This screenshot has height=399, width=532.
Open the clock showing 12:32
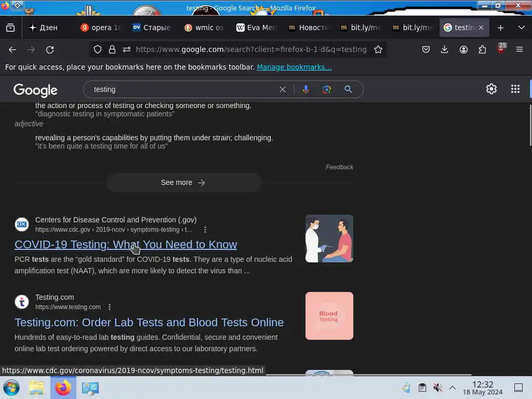click(483, 388)
